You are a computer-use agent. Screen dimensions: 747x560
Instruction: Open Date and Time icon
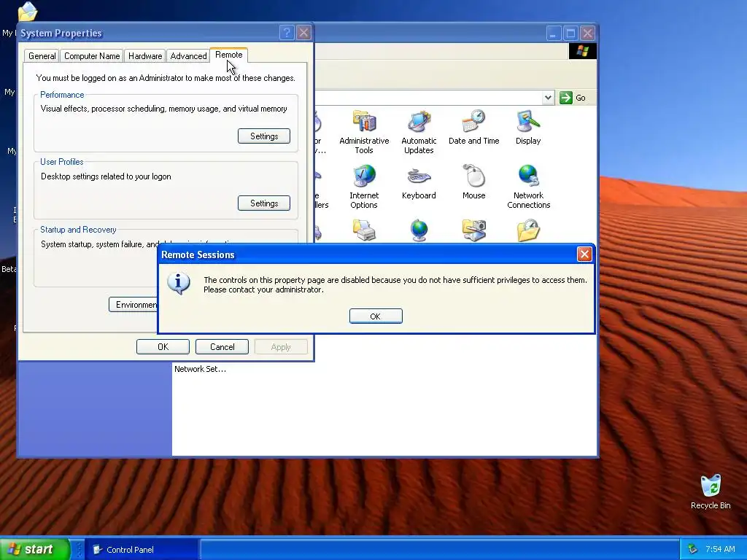[473, 127]
